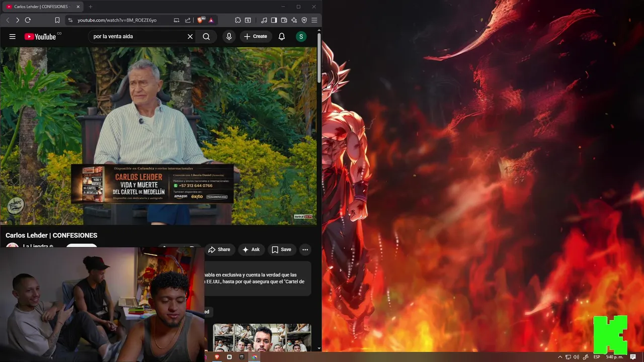Click the page vertical scrollbar thumb

319,57
